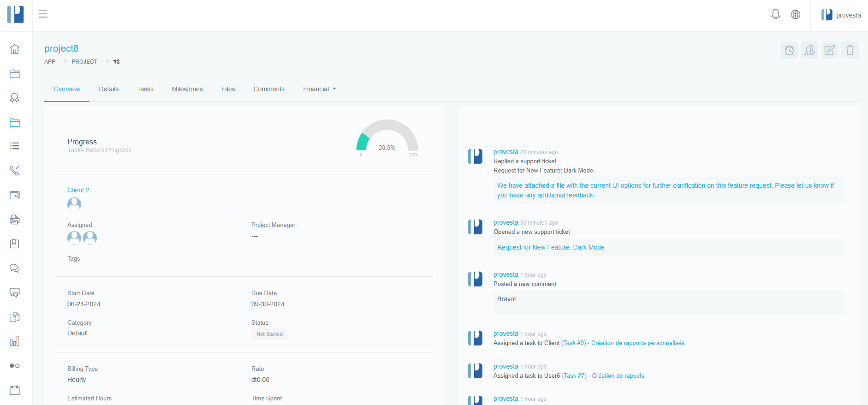Open the phone calls sidebar icon

click(x=15, y=170)
